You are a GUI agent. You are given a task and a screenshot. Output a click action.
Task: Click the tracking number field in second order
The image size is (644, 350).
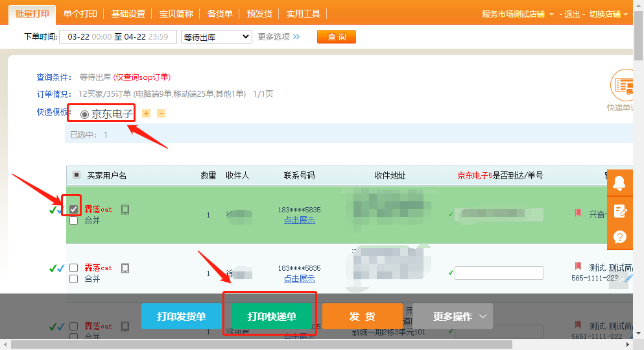(x=499, y=273)
